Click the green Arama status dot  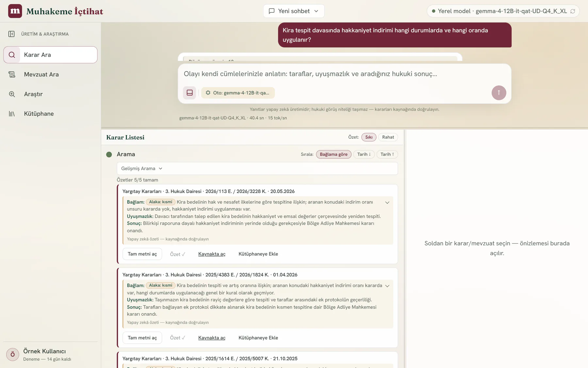(109, 154)
